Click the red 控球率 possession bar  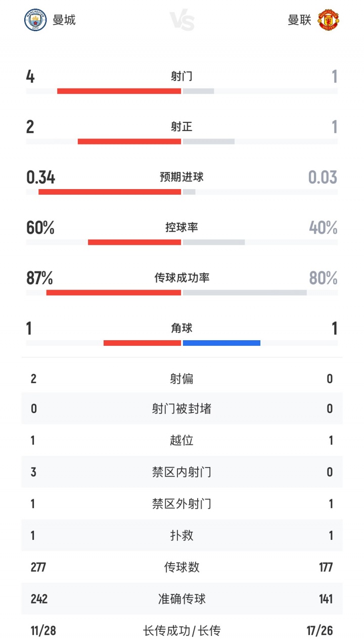tap(134, 242)
